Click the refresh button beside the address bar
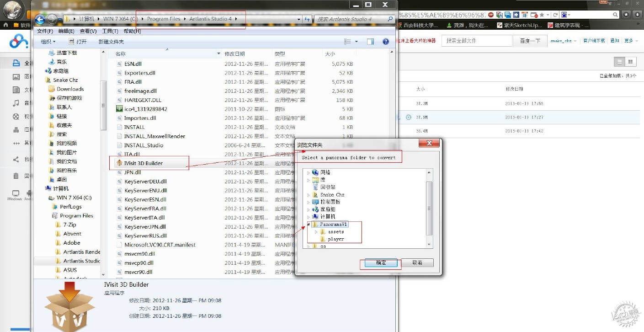Viewport: 644px width, 332px height. [308, 19]
